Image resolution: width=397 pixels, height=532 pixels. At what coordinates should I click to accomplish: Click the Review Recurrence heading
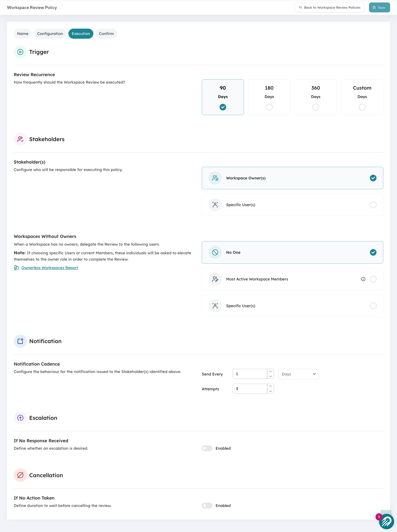point(34,75)
